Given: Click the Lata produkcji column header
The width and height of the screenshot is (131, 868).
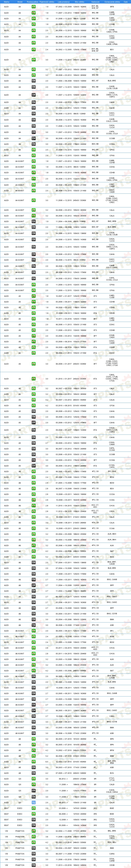Looking at the screenshot, I should 63,2.
